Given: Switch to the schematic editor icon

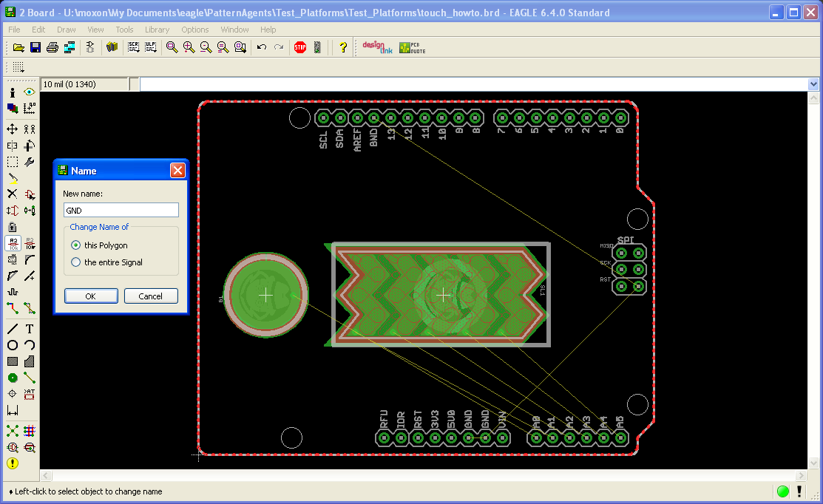Looking at the screenshot, I should 89,48.
